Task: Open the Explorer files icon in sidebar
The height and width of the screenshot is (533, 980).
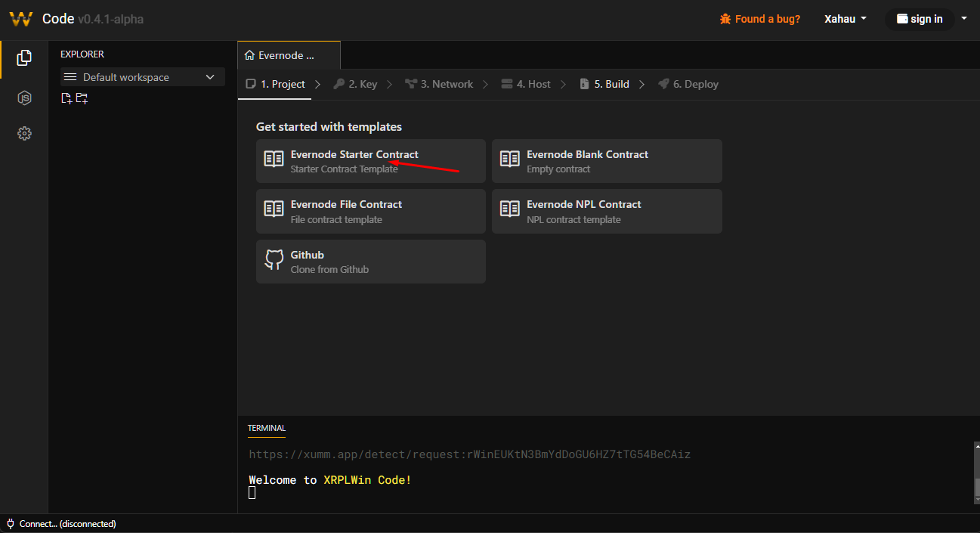Action: pyautogui.click(x=24, y=57)
